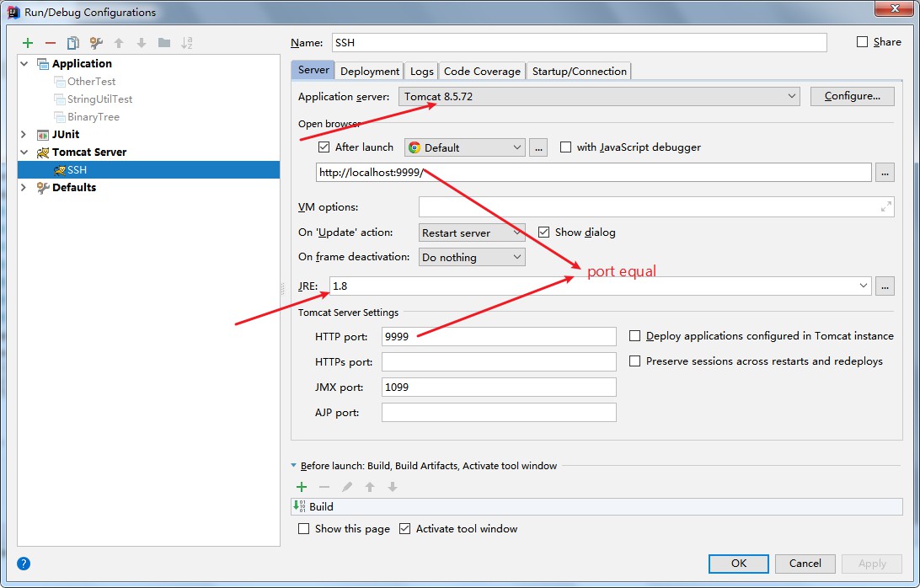Move before-launch task down arrow
The height and width of the screenshot is (588, 920).
pos(393,487)
